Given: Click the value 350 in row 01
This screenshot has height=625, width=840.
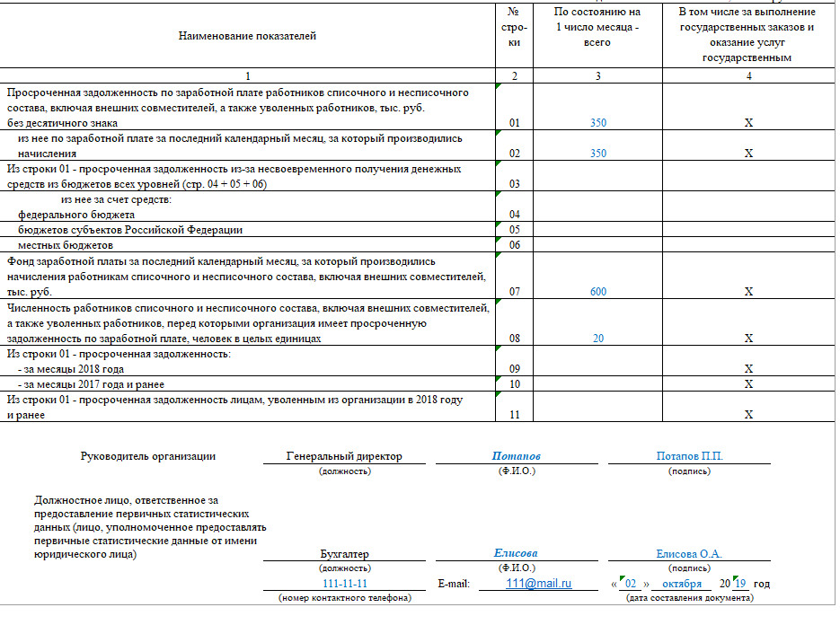Looking at the screenshot, I should pos(597,122).
